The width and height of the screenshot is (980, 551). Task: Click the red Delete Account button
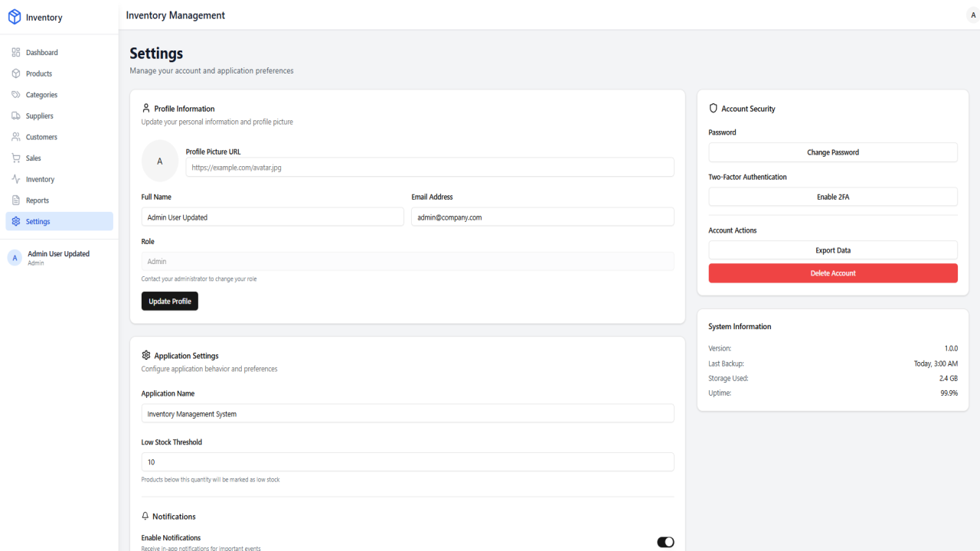point(833,273)
